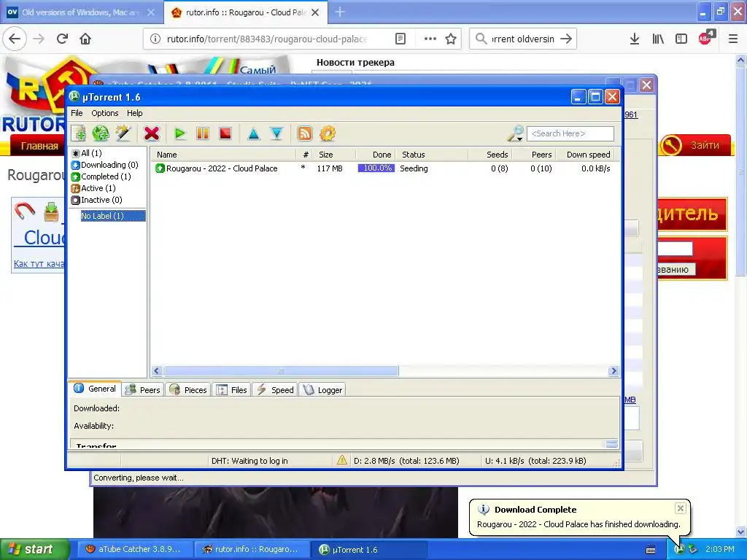Switch to the Peers tab
The image size is (747, 560).
coord(142,390)
